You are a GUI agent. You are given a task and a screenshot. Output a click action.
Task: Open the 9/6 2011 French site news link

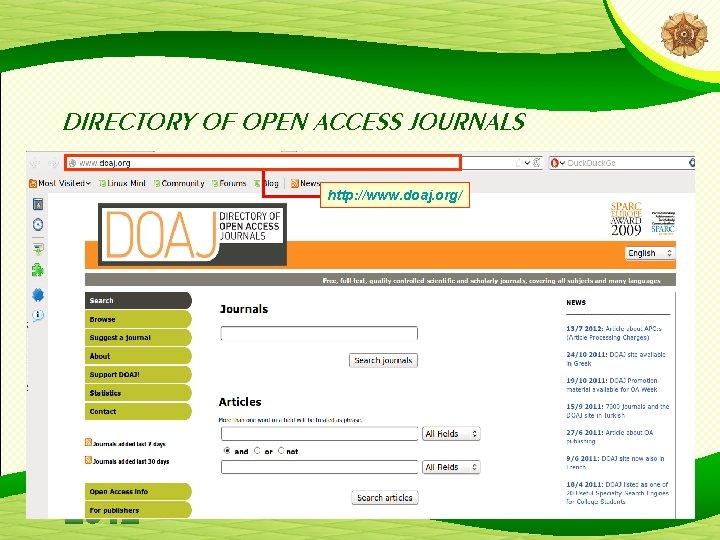tap(615, 462)
